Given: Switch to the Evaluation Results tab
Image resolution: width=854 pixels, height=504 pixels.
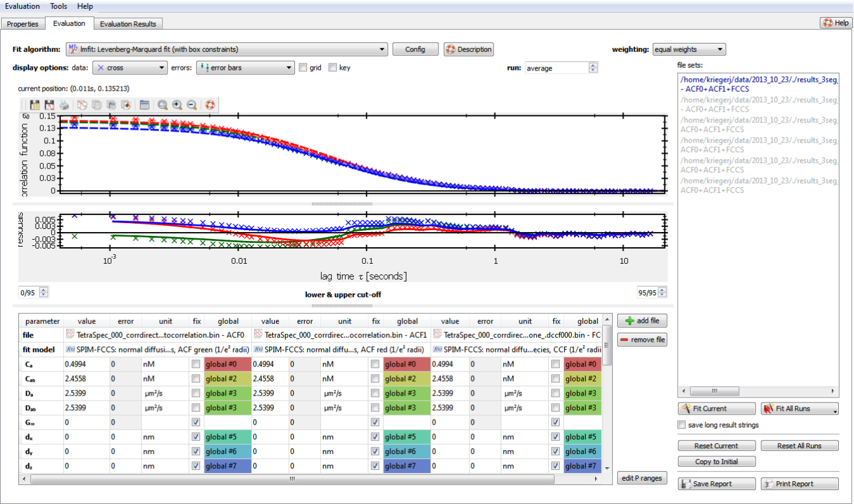Looking at the screenshot, I should pyautogui.click(x=128, y=24).
